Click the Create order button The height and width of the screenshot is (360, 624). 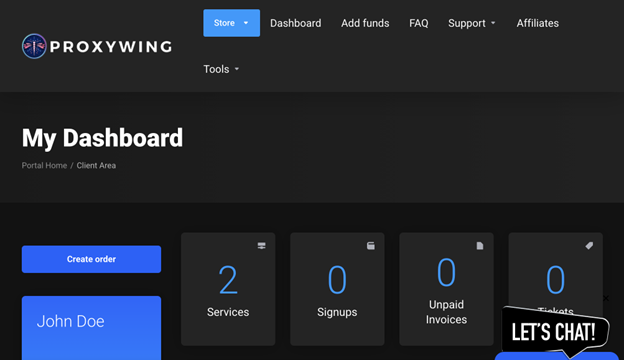coord(92,259)
